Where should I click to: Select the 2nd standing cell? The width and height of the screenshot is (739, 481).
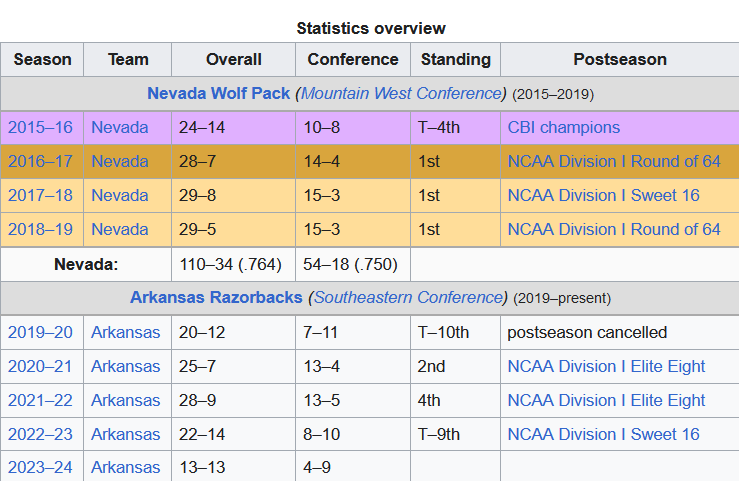tap(455, 366)
